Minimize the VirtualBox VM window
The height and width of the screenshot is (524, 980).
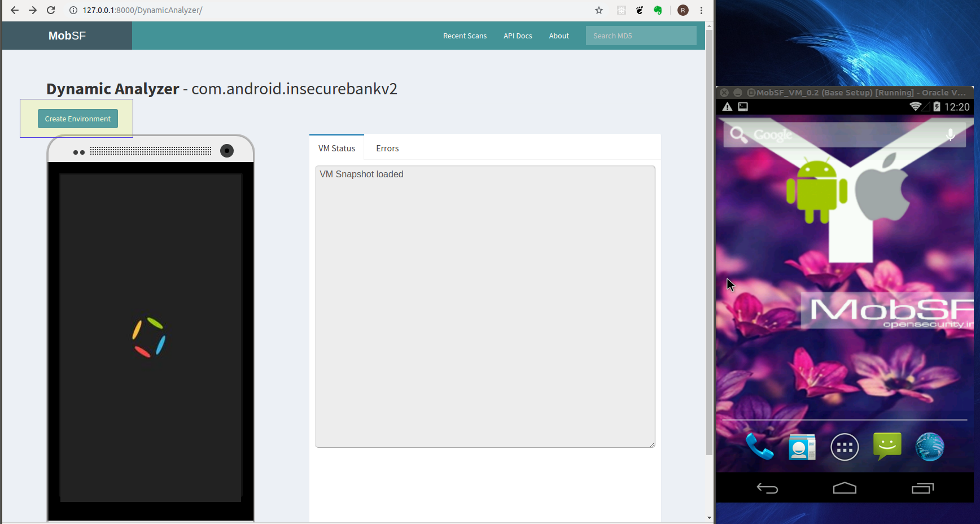738,93
